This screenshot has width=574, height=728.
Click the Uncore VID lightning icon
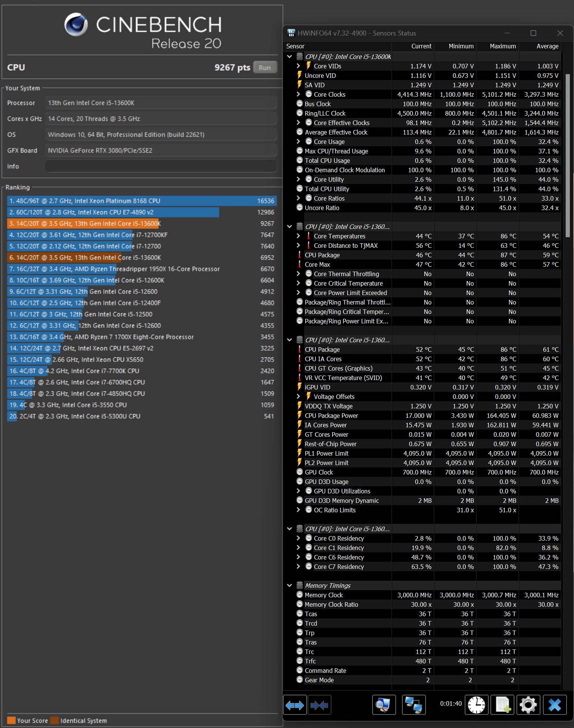click(x=300, y=76)
